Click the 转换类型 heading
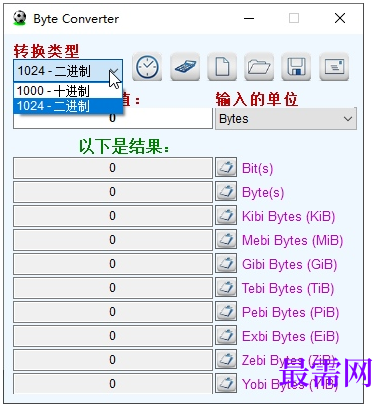391x404 pixels. tap(46, 51)
